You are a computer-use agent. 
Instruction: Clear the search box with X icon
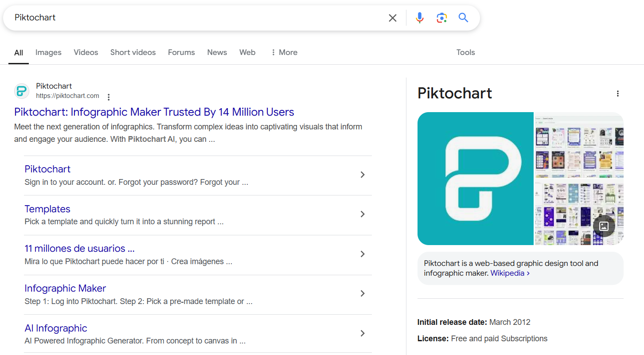pyautogui.click(x=393, y=18)
